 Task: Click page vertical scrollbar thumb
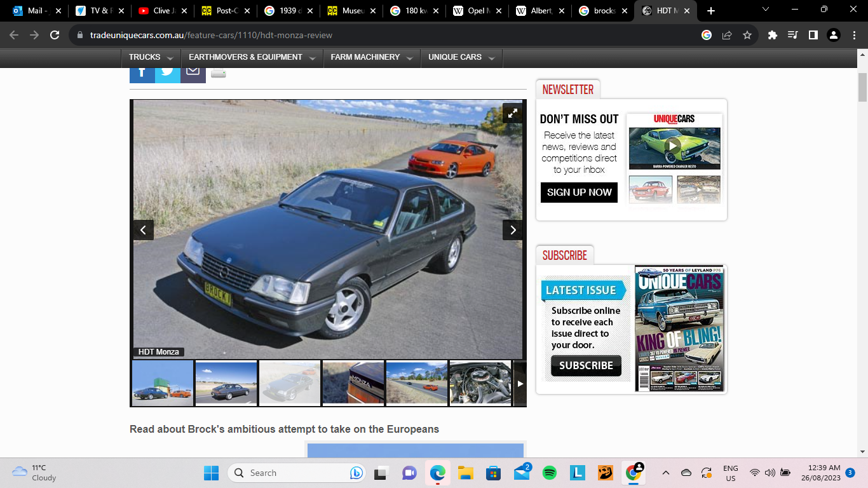(862, 88)
